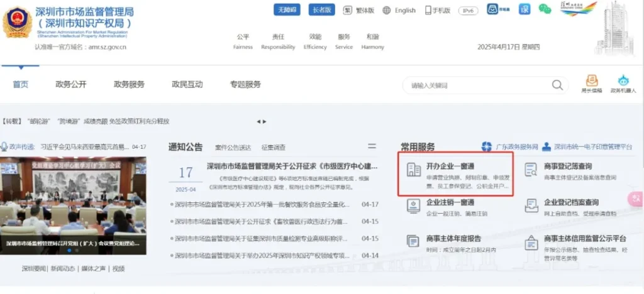
Task: Open 企业登记档案查询 service icon
Action: [531, 206]
